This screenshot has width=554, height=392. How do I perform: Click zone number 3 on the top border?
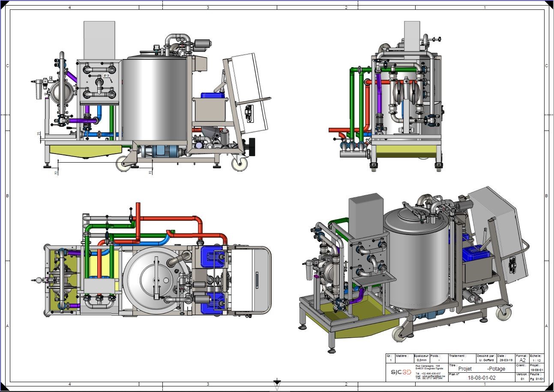coord(208,8)
